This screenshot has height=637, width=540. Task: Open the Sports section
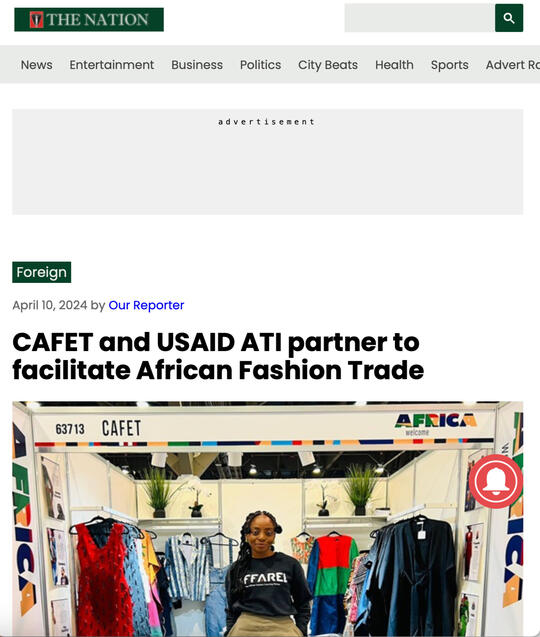449,65
